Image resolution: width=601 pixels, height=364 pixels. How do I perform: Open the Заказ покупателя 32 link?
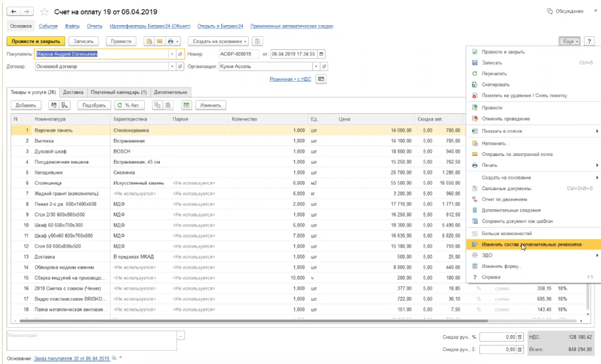click(x=72, y=358)
